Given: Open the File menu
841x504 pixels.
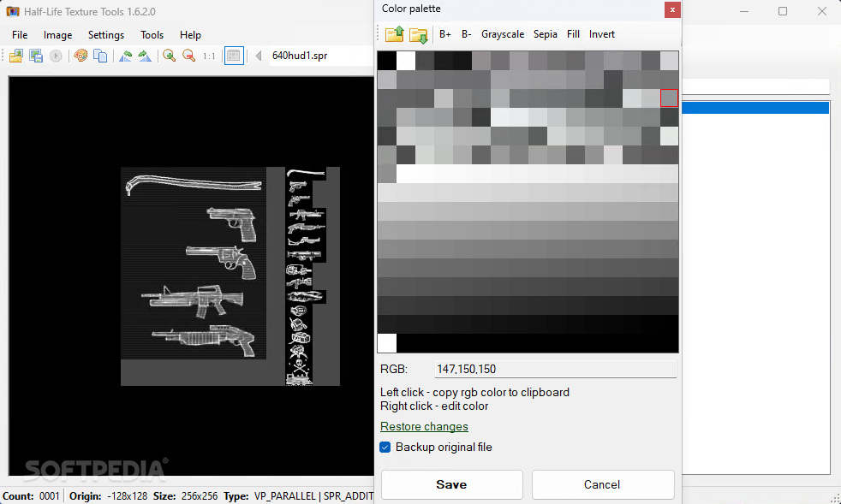Looking at the screenshot, I should tap(20, 35).
